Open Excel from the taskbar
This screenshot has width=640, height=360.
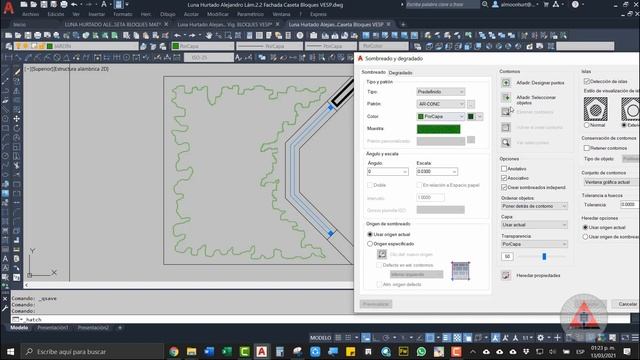click(x=227, y=351)
